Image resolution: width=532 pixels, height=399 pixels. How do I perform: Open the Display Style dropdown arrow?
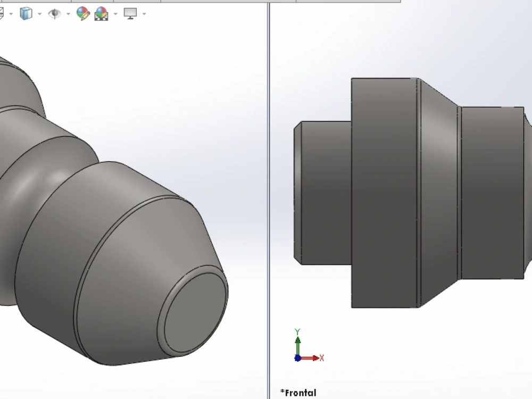pos(39,14)
